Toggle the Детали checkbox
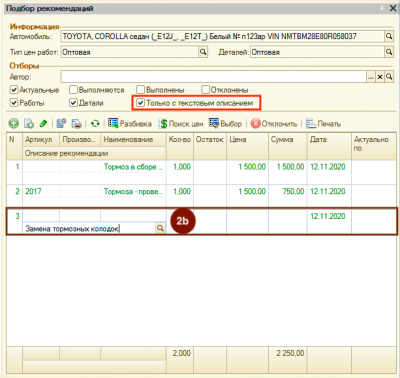400x378 pixels. tap(73, 103)
